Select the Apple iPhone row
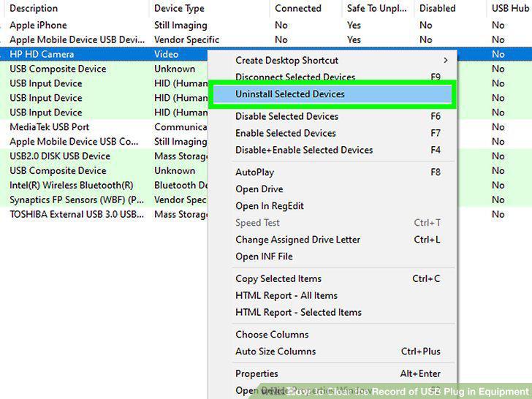The image size is (532, 399). [266, 25]
